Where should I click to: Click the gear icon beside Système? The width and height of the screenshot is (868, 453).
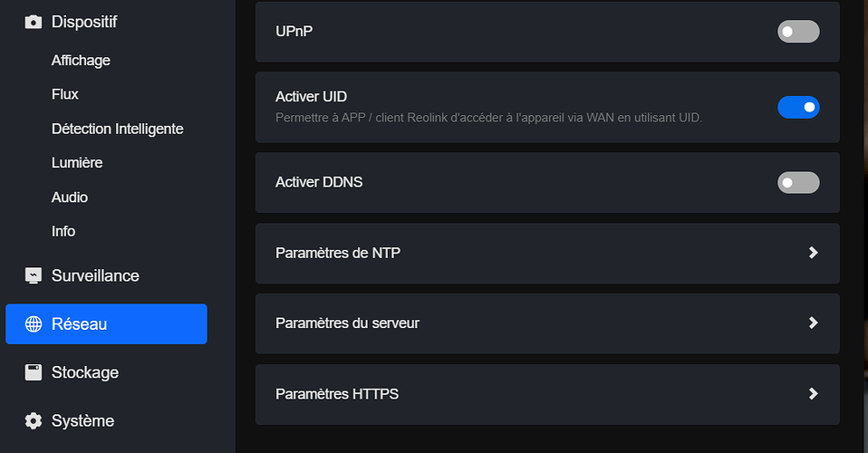[34, 421]
